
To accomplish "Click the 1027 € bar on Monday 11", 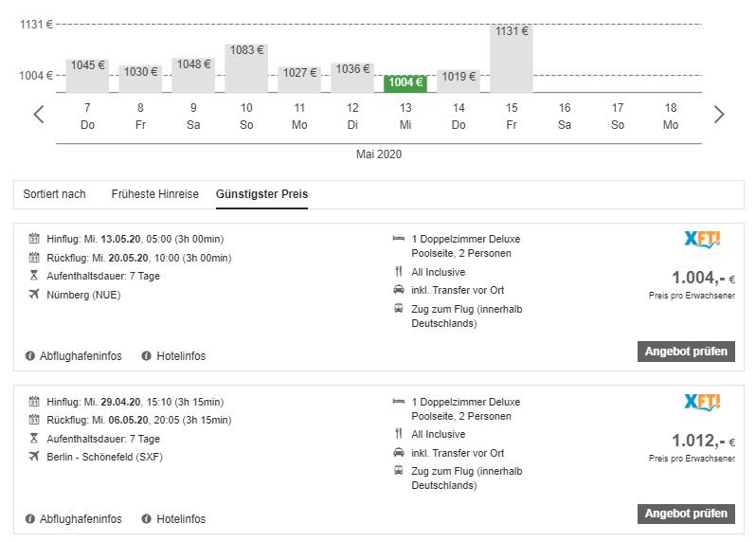I will tap(298, 80).
